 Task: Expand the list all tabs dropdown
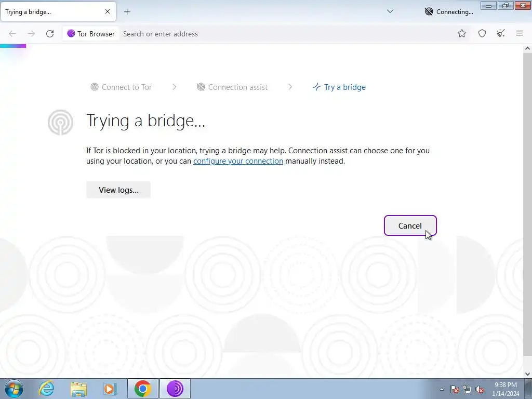click(x=390, y=11)
